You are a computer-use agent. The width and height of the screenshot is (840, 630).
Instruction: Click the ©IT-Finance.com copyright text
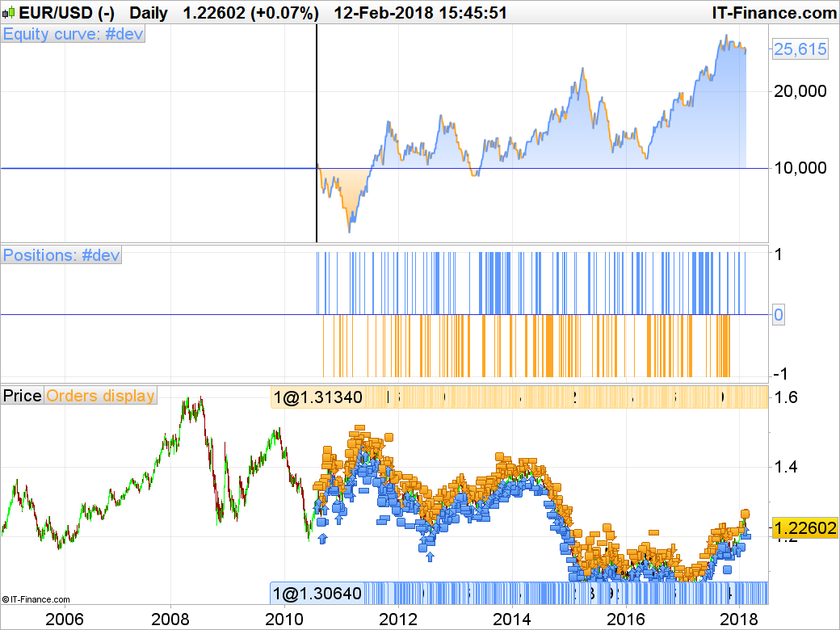36,599
